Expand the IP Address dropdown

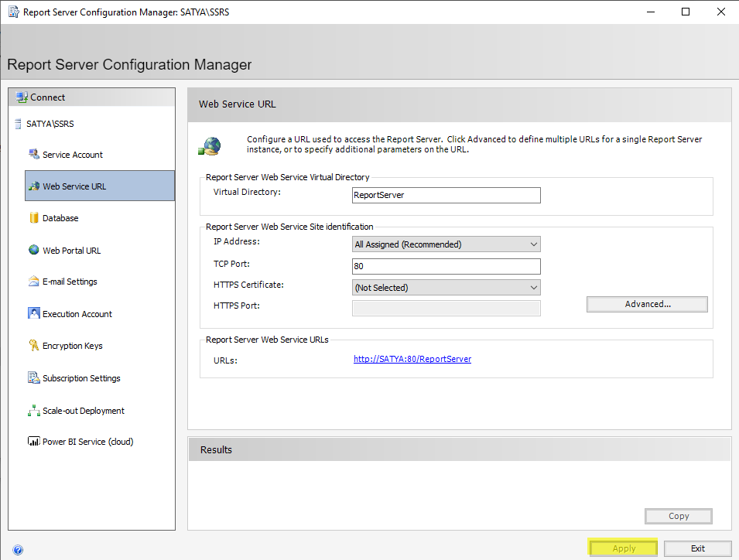coord(446,244)
